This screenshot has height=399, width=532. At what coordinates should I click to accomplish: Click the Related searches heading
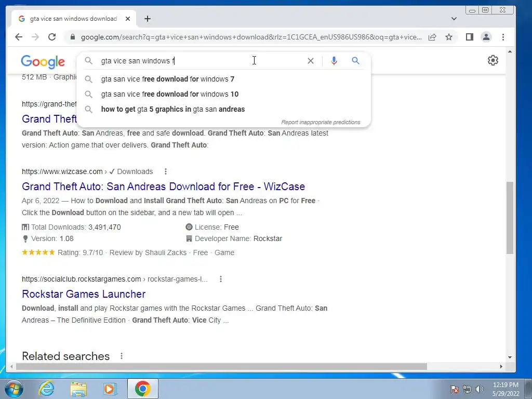[66, 356]
